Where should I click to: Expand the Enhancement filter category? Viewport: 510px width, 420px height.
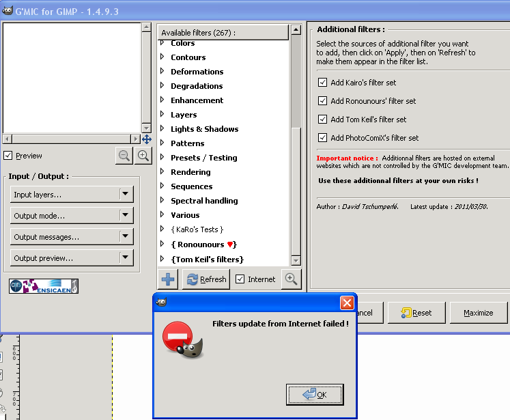pyautogui.click(x=162, y=100)
